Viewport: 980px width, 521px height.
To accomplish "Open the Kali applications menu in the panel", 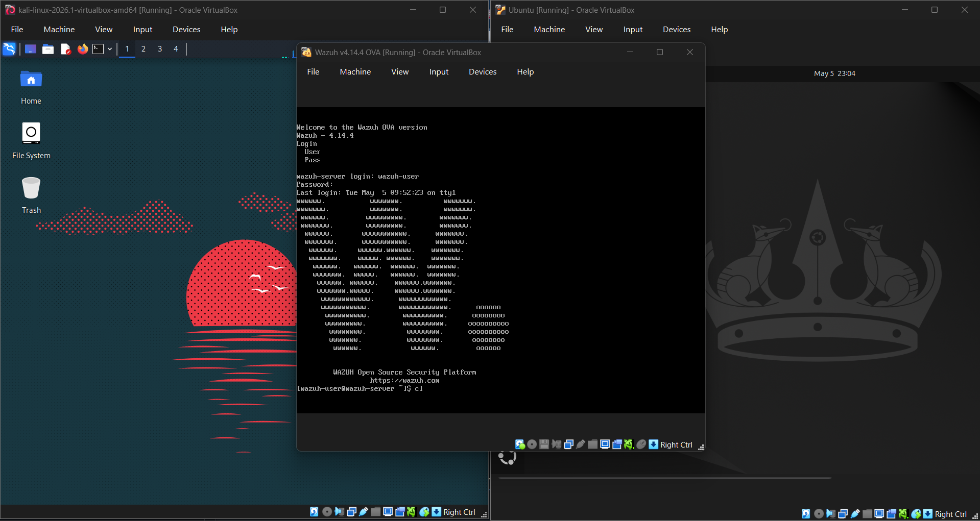I will coord(9,49).
